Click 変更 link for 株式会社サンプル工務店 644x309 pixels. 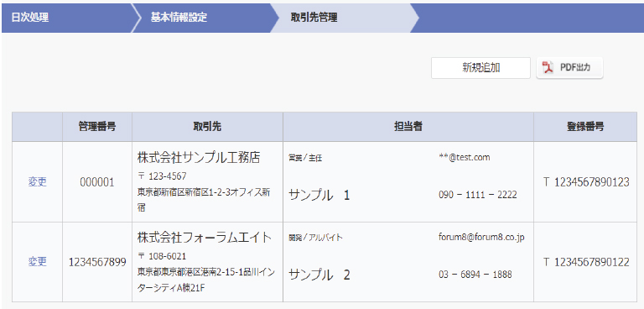pos(38,182)
